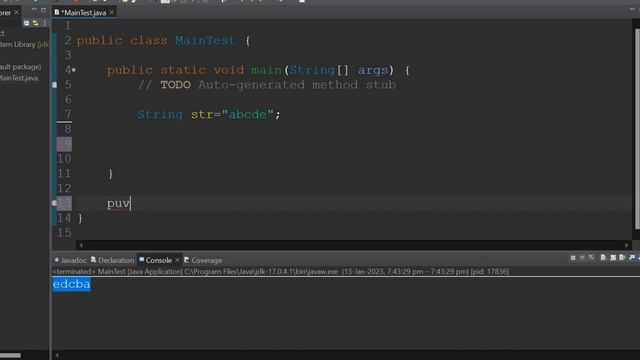
Task: Close the MainTest.java editor tab
Action: click(111, 13)
